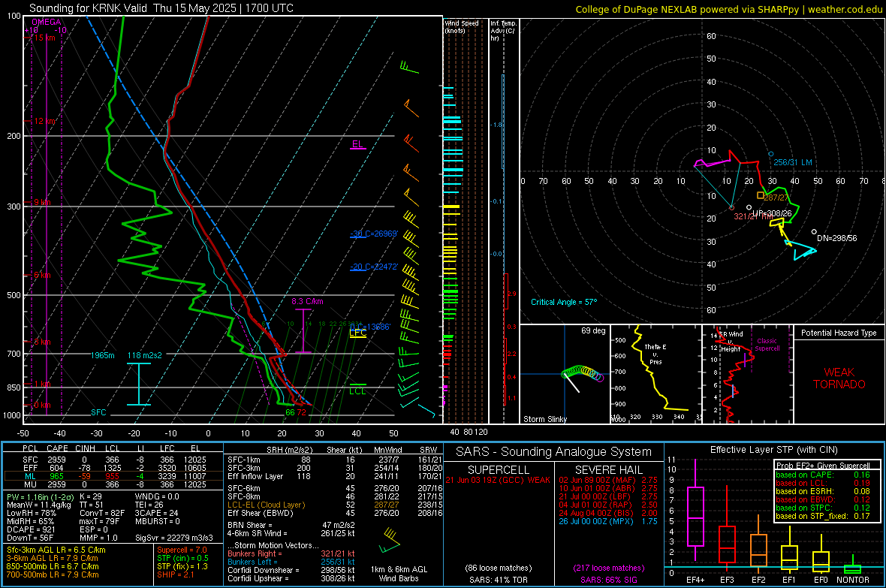Click the '6 km' height marker label

click(42, 275)
